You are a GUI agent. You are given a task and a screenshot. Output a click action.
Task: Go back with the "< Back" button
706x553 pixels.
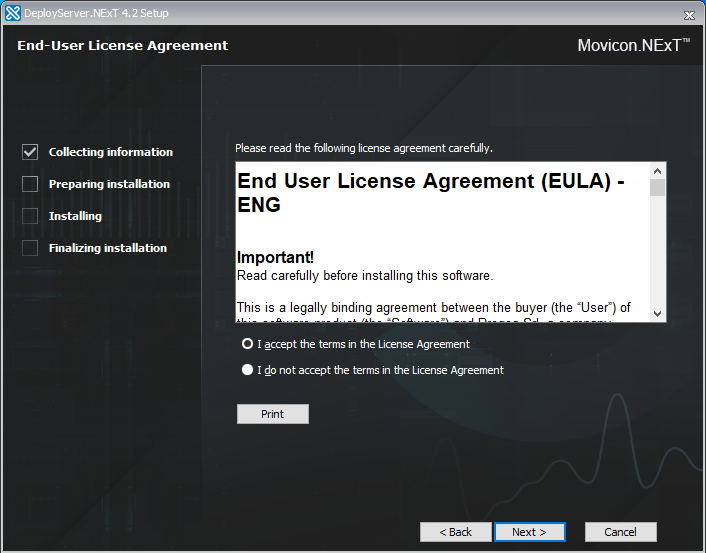pyautogui.click(x=456, y=532)
